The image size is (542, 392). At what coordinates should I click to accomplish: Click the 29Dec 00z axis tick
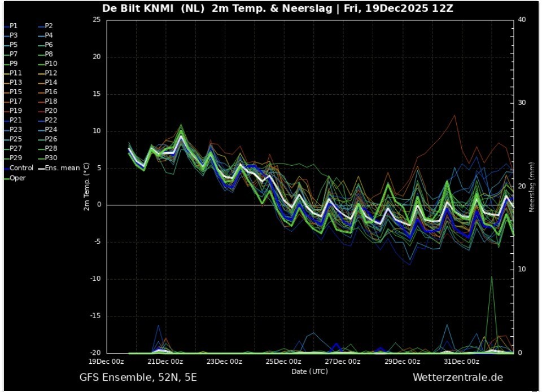point(403,362)
